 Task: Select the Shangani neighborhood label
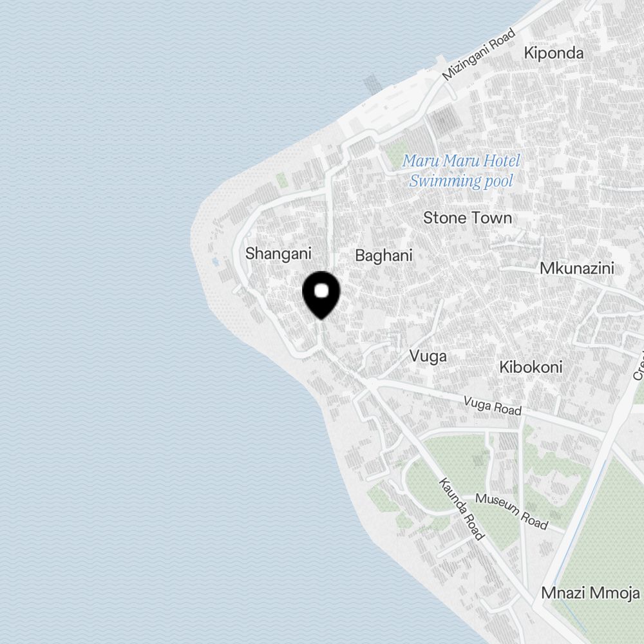[278, 254]
